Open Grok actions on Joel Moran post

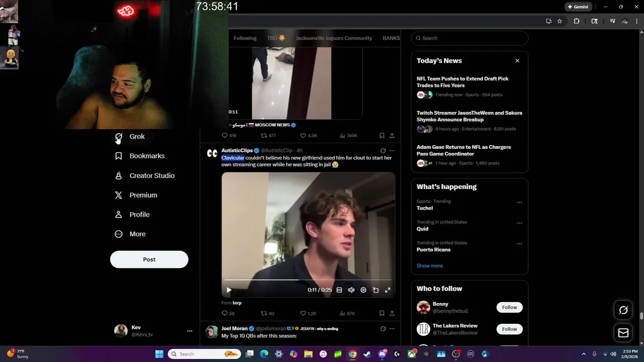coord(383,329)
